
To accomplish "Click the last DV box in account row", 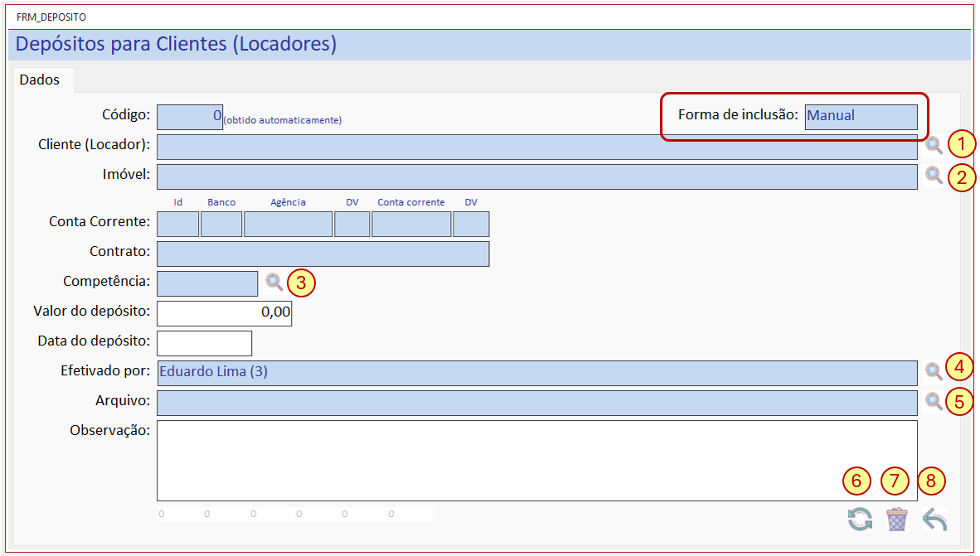I will click(x=471, y=225).
